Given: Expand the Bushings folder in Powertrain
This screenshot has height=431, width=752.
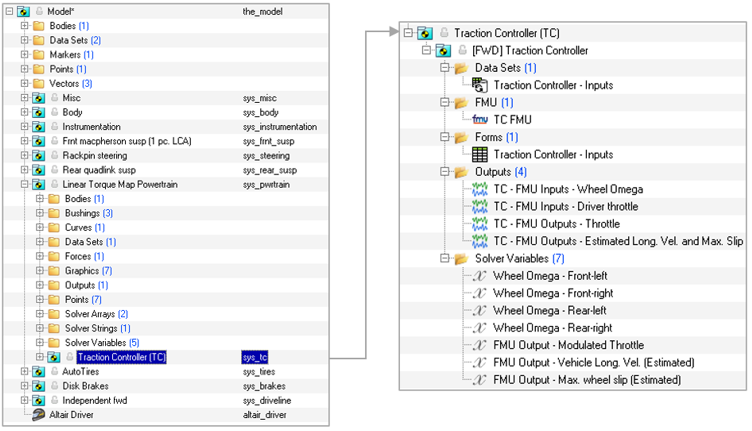Looking at the screenshot, I should click(40, 213).
